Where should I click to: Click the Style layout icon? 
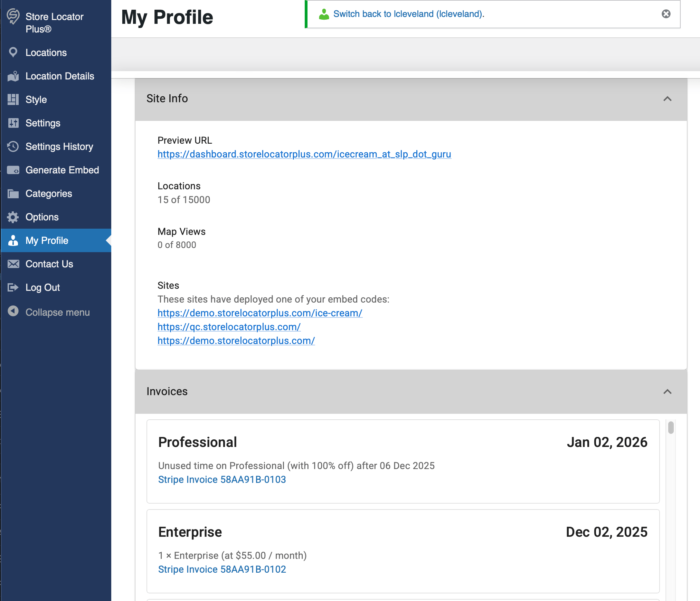[x=13, y=99]
